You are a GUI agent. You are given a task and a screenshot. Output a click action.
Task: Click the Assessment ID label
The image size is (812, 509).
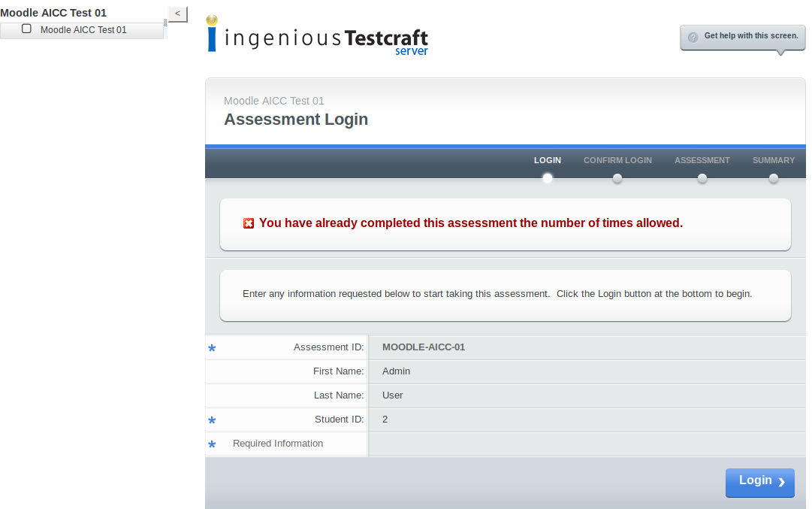click(329, 347)
